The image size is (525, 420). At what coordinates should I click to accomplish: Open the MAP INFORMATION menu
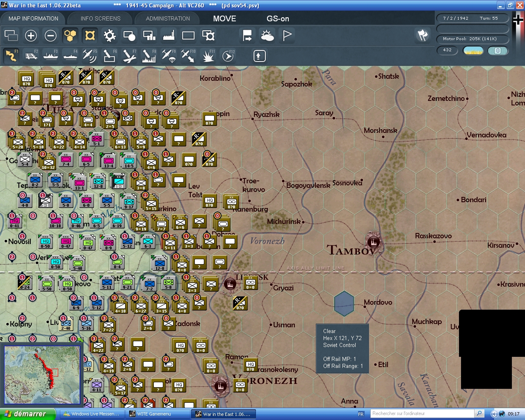coord(33,18)
